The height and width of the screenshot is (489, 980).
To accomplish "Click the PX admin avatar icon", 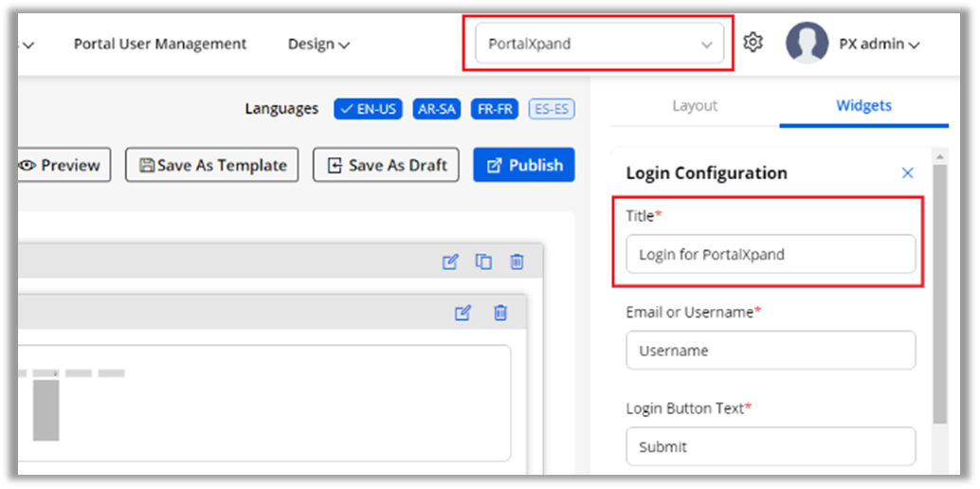I will pos(807,44).
